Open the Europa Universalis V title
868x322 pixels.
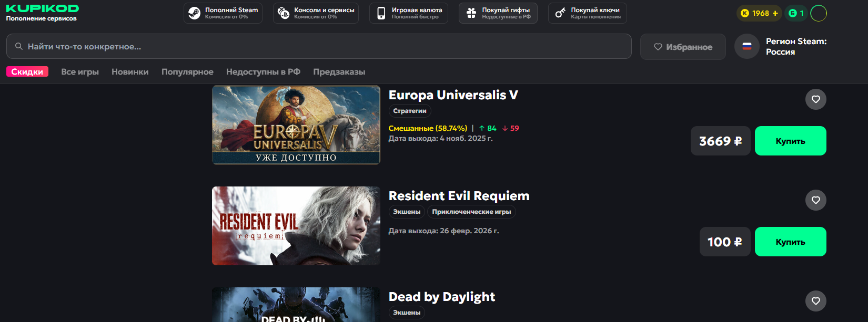(453, 95)
